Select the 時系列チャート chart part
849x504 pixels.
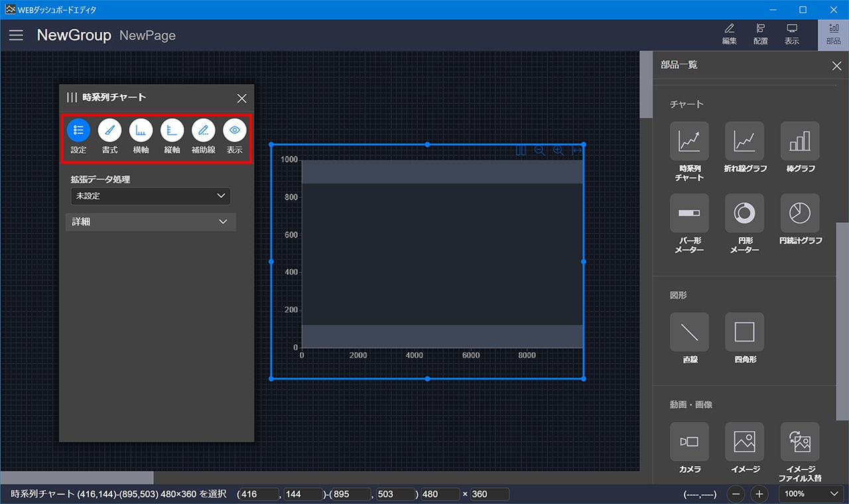[689, 141]
